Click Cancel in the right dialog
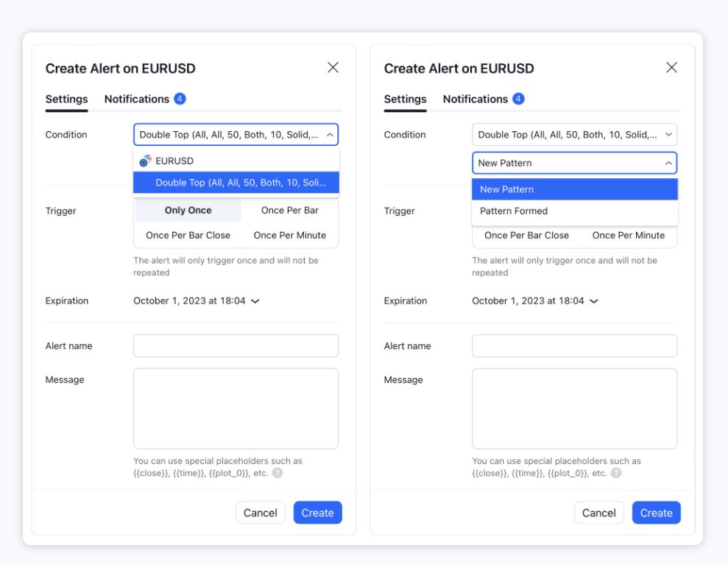The width and height of the screenshot is (728, 565). pyautogui.click(x=599, y=513)
